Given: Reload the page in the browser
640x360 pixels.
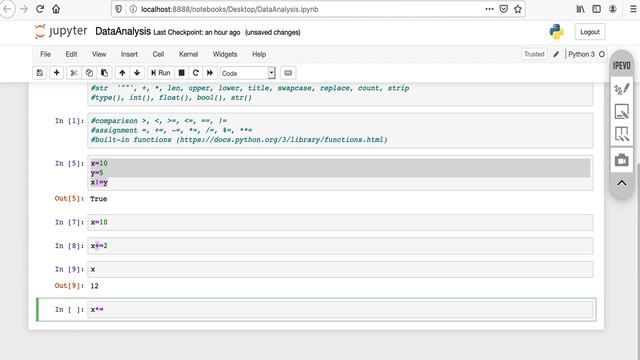Looking at the screenshot, I should coord(40,9).
